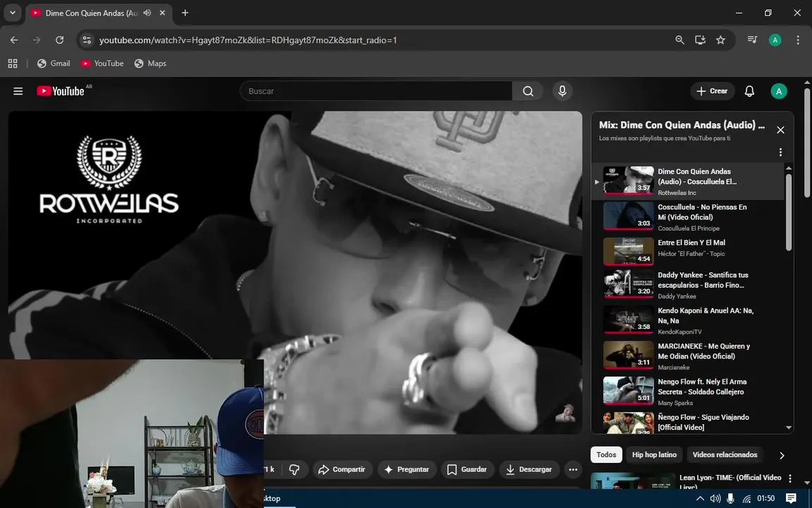Click the Buscar search field
812x508 pixels.
[376, 91]
